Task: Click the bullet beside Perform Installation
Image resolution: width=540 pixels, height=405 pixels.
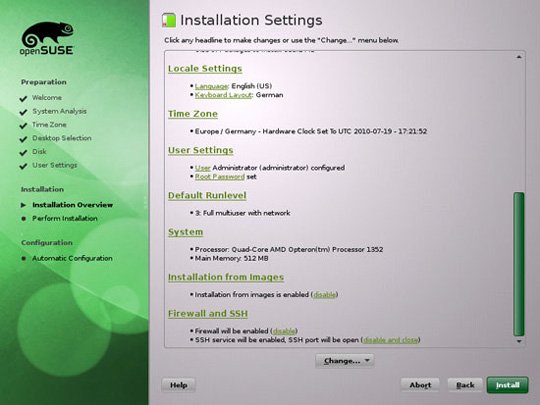Action: [23, 219]
